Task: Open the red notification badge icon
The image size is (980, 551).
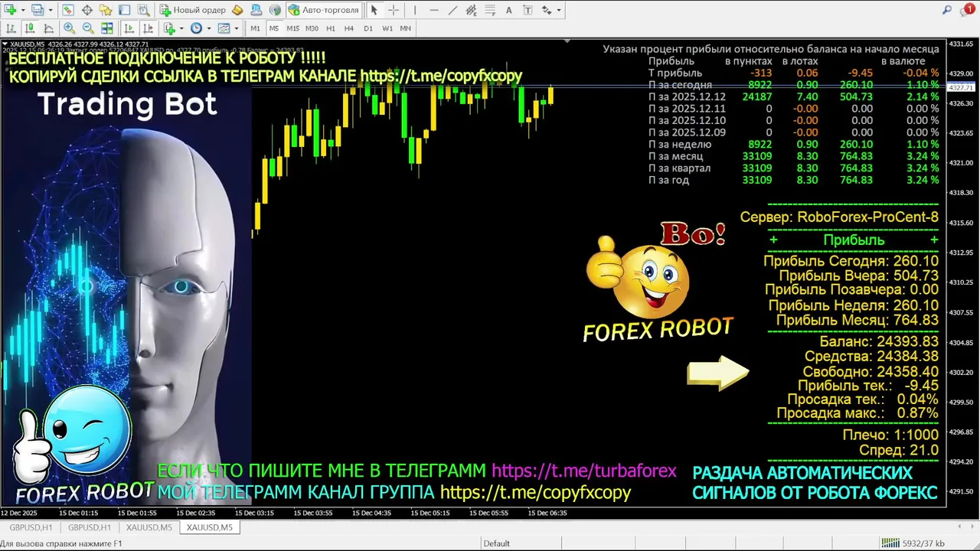Action: (969, 10)
